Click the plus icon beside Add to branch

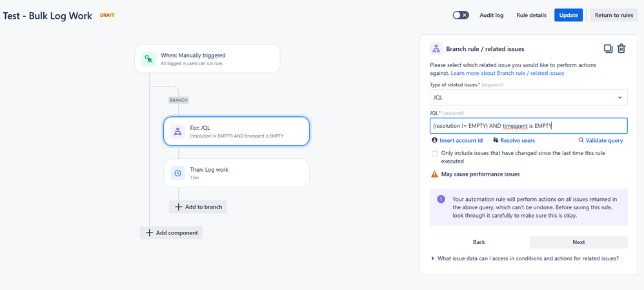178,207
